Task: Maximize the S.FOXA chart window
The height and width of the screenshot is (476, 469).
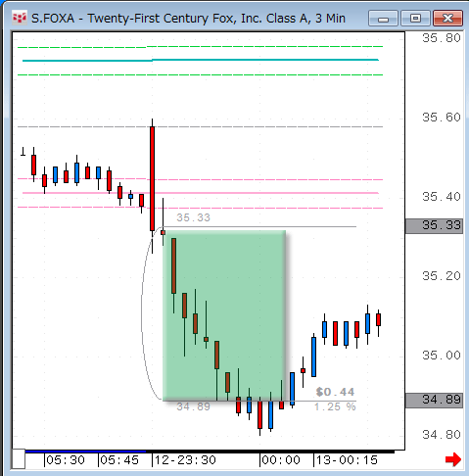Action: coord(415,18)
